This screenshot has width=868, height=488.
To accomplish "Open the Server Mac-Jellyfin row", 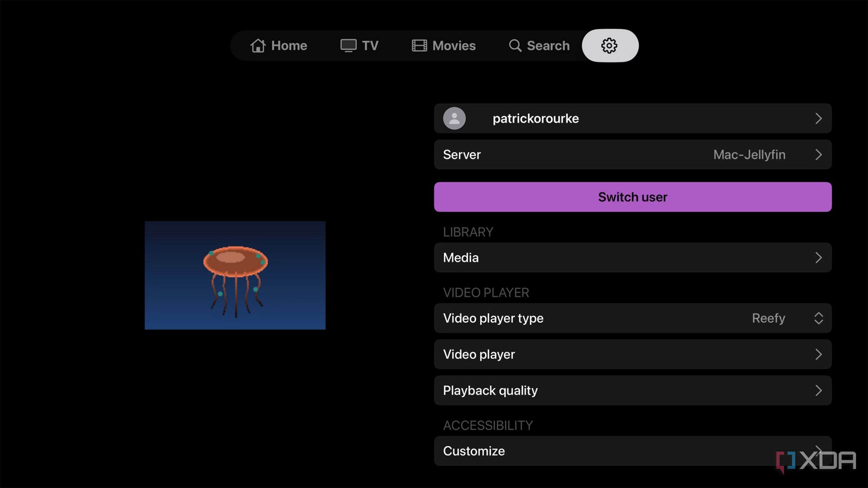I will [633, 155].
